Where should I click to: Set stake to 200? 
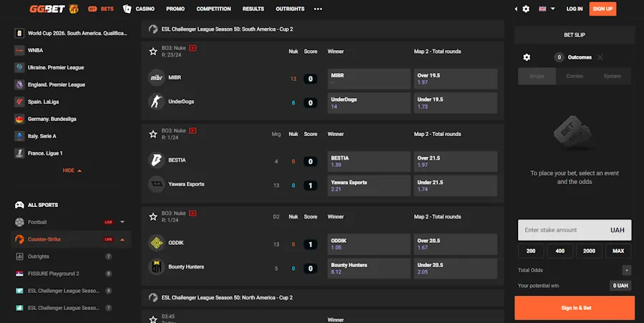531,251
